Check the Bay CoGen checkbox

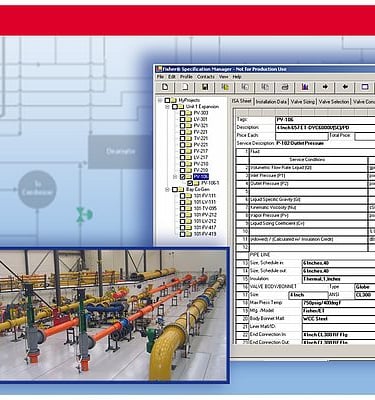click(174, 189)
